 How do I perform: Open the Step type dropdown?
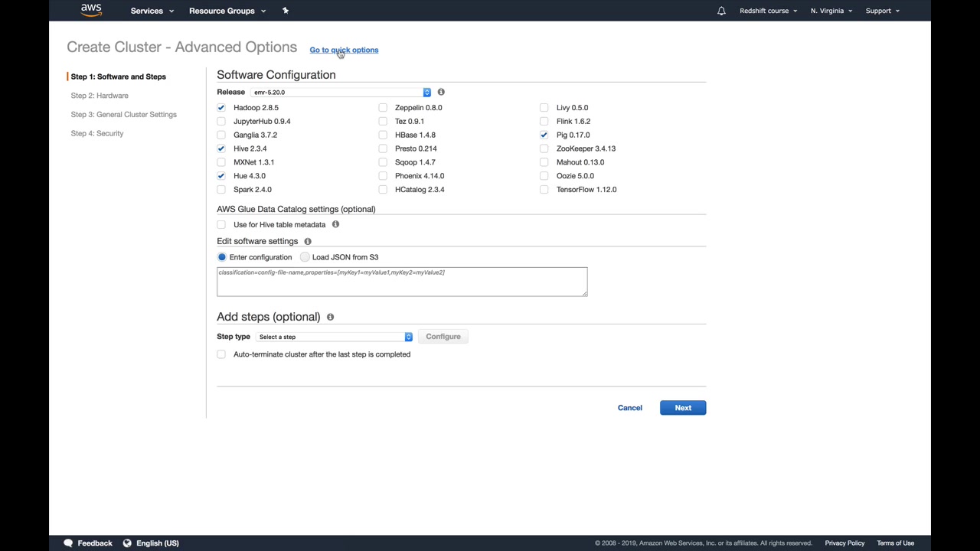[x=335, y=337]
